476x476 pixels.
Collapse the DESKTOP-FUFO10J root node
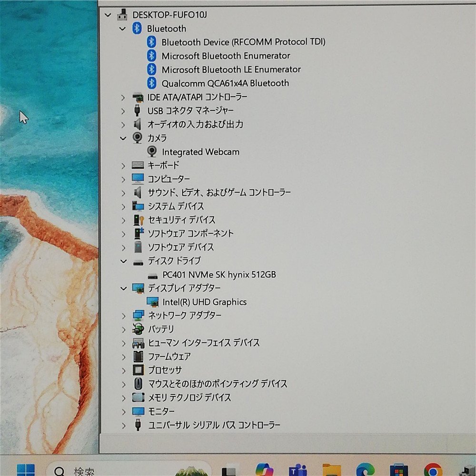pyautogui.click(x=108, y=15)
